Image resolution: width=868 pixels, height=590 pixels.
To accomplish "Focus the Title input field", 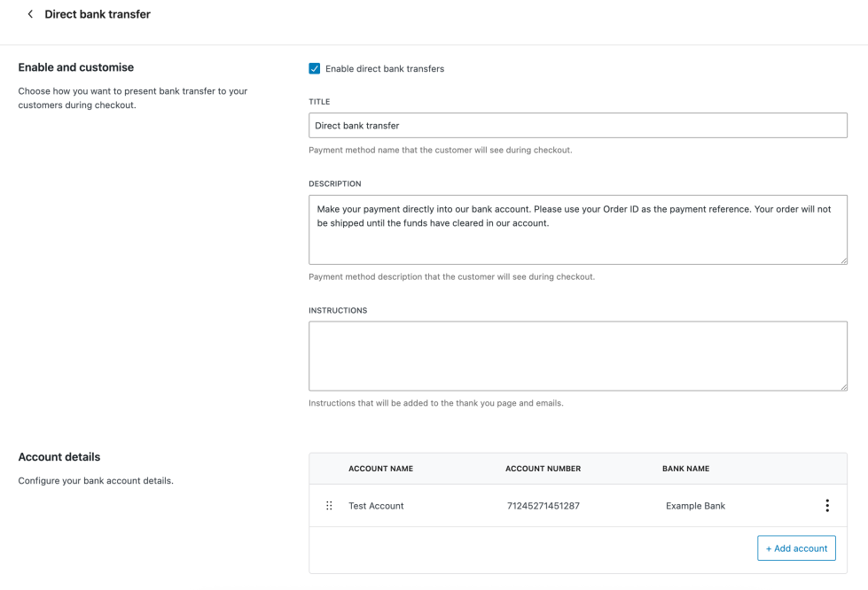I will pyautogui.click(x=577, y=126).
